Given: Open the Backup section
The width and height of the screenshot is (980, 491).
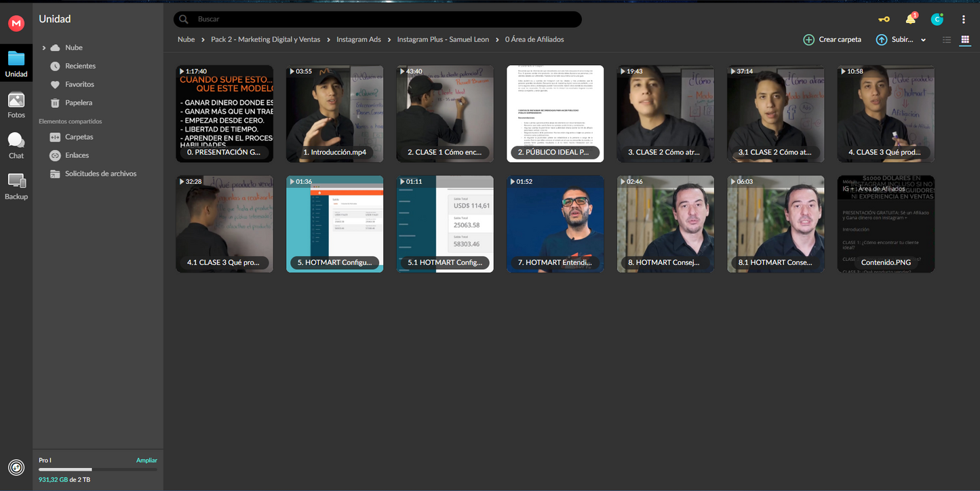Looking at the screenshot, I should pos(16,186).
